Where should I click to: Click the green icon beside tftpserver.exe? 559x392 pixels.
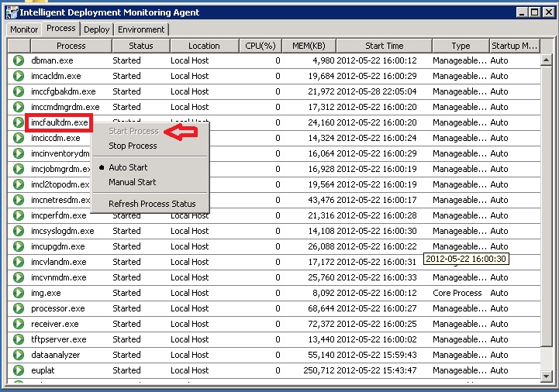18,339
